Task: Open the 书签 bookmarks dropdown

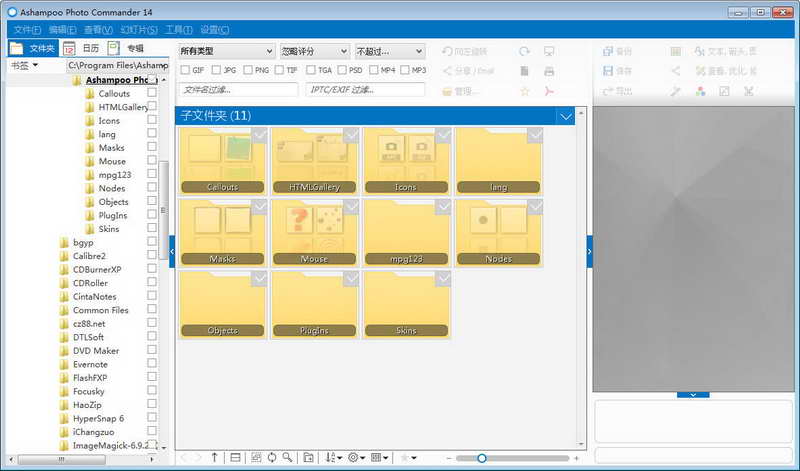Action: (x=24, y=65)
